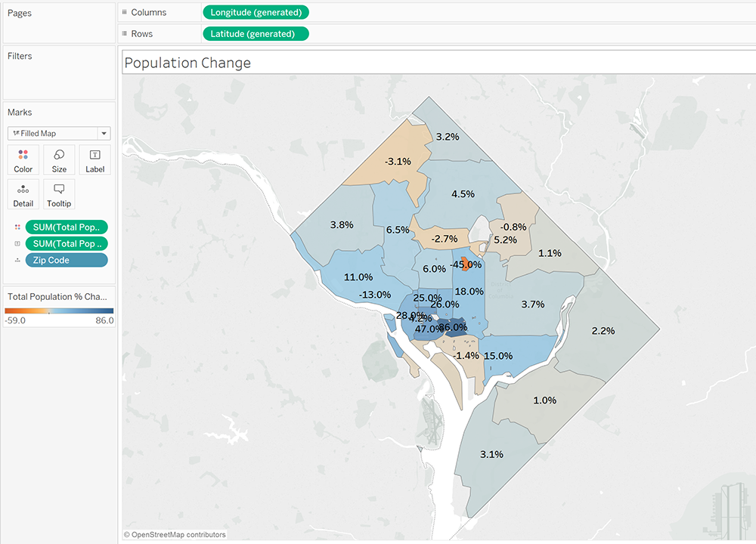Select the Longitude (generated) pill in Columns
This screenshot has height=544, width=756.
coord(256,13)
